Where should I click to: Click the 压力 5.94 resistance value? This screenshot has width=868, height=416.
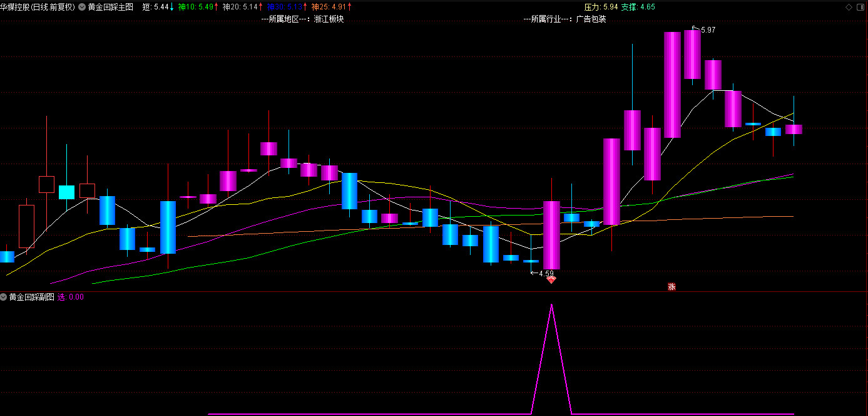[x=601, y=7]
